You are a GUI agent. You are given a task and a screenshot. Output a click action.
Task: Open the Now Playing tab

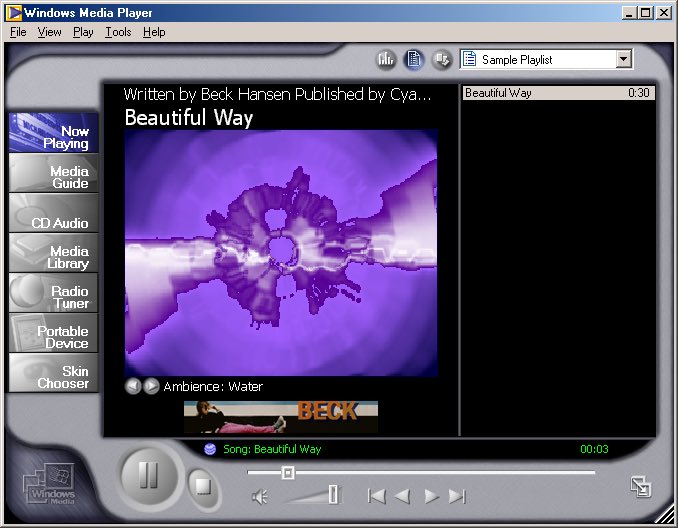point(53,132)
